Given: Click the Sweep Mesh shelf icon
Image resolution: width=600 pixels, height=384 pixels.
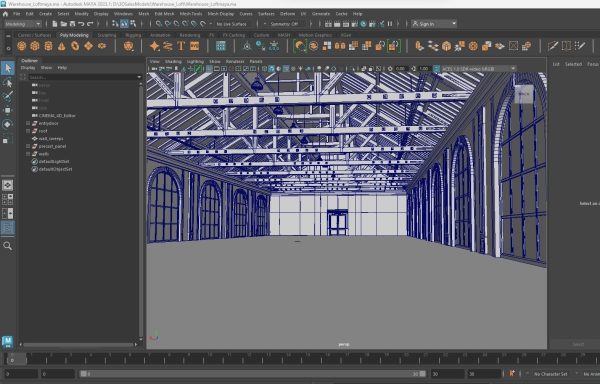Looking at the screenshot, I should [x=168, y=46].
